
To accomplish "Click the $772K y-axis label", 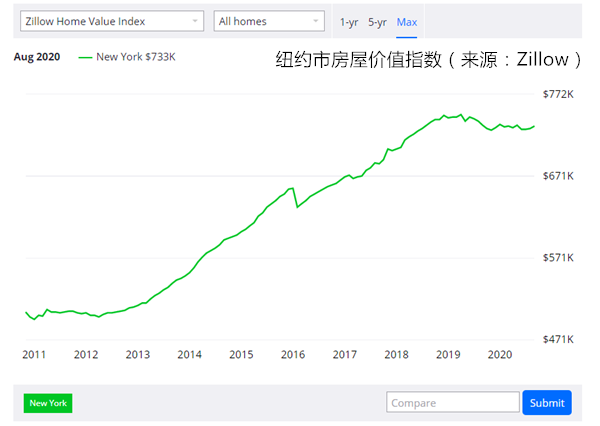I will tap(558, 94).
